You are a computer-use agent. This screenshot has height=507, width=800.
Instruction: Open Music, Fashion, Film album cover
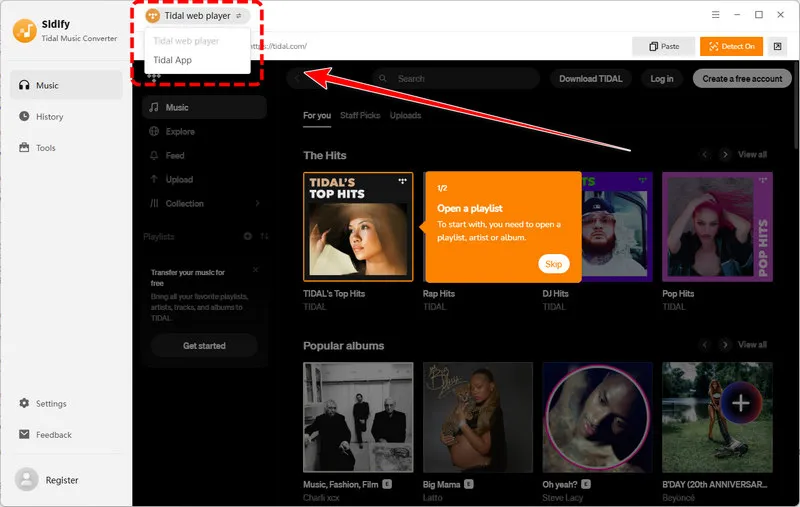[358, 417]
